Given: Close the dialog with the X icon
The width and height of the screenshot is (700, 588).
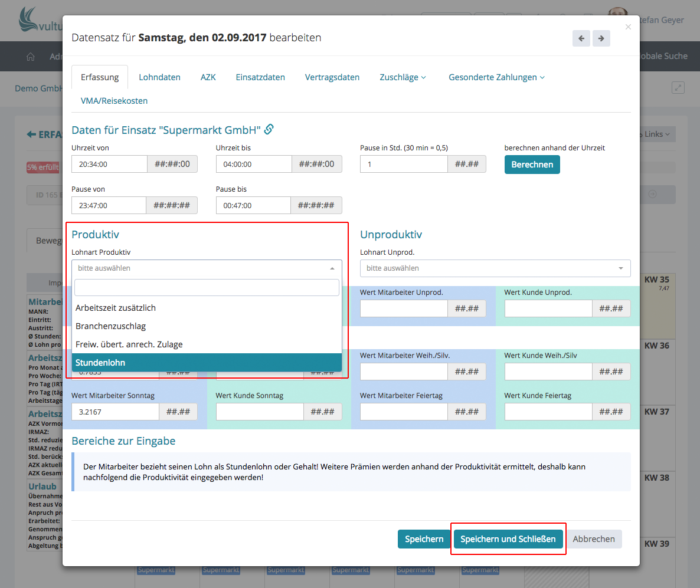Looking at the screenshot, I should (x=628, y=27).
